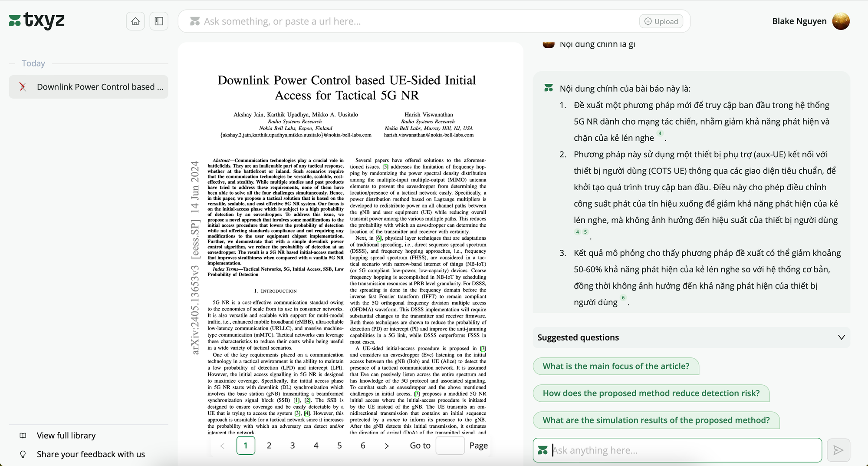
Task: Click the Blake Nguyen username
Action: pos(799,21)
